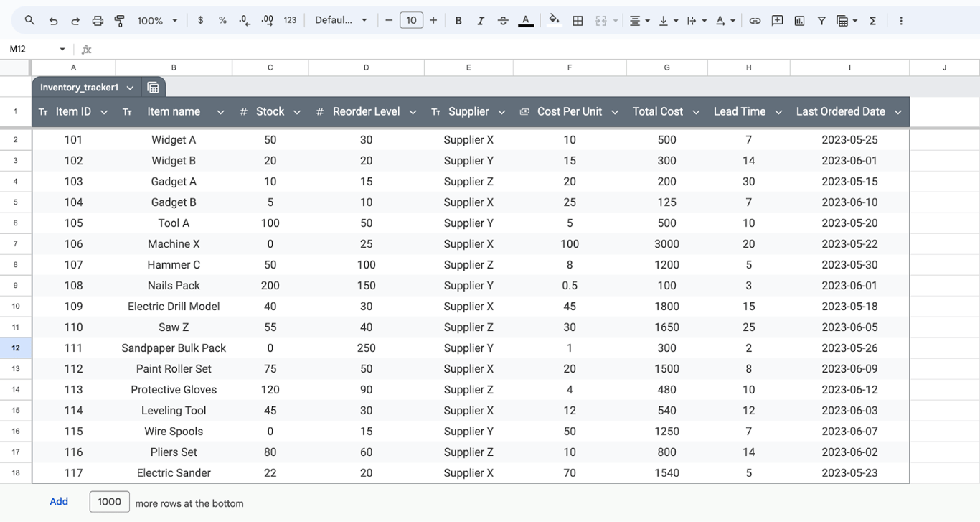The height and width of the screenshot is (522, 980).
Task: Click the Merge cells icon
Action: (601, 21)
